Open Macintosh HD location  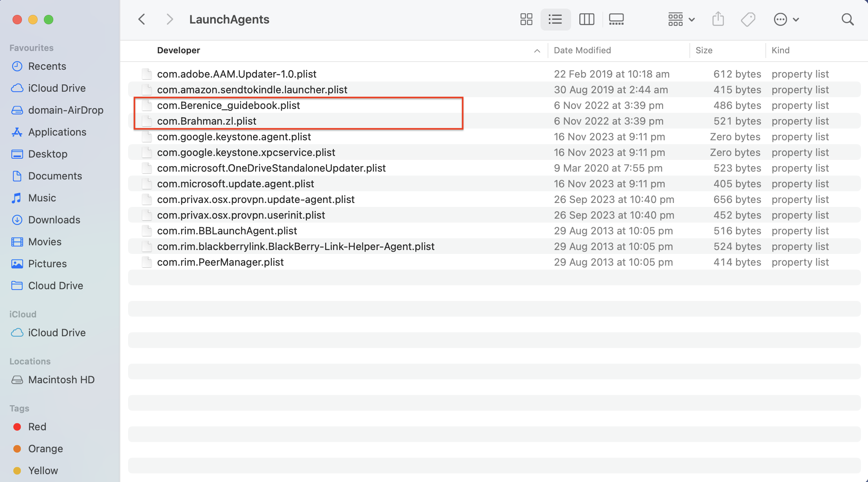(x=61, y=380)
